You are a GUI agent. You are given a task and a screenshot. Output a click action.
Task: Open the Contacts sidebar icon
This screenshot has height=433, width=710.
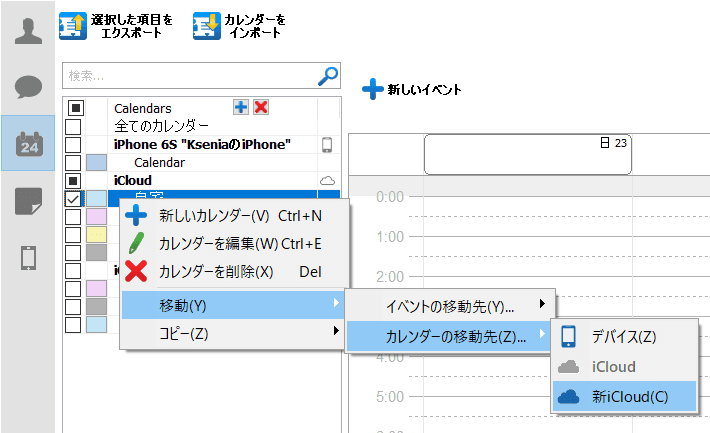pos(27,30)
